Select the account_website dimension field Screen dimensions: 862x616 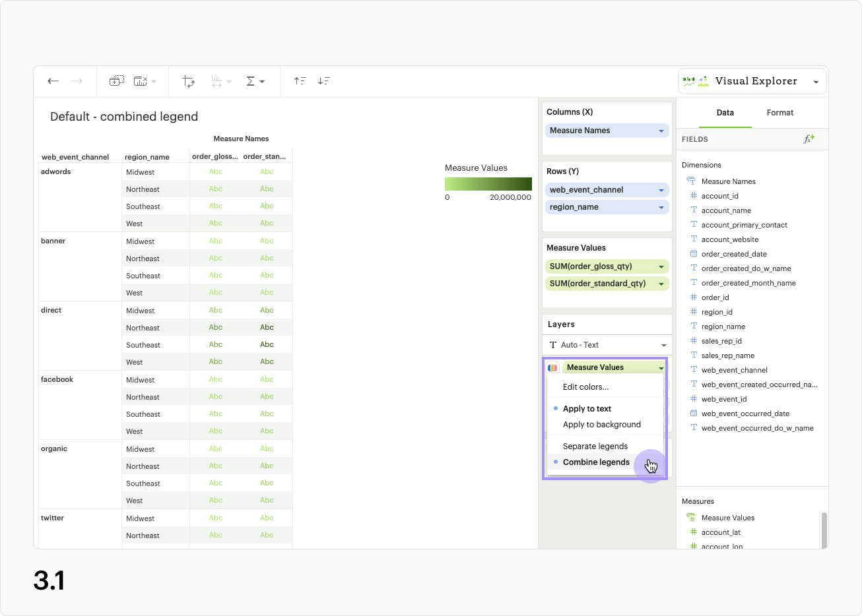click(x=730, y=239)
